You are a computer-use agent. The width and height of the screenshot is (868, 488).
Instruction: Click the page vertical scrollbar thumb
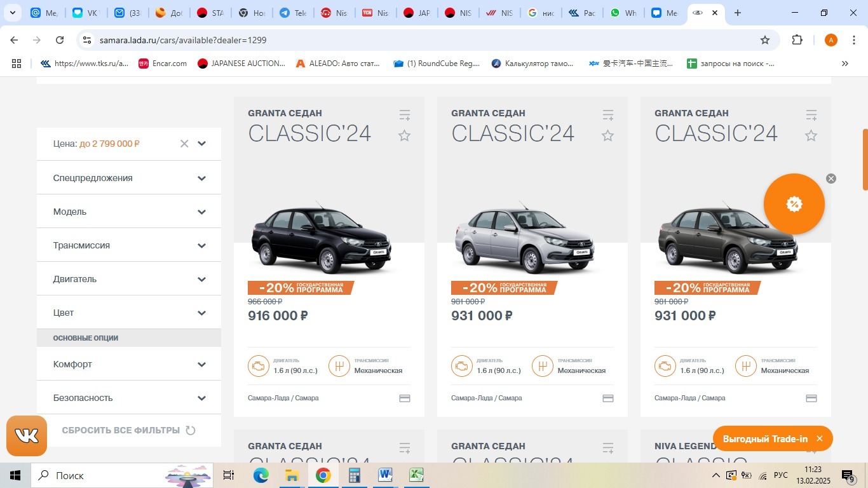tap(865, 159)
